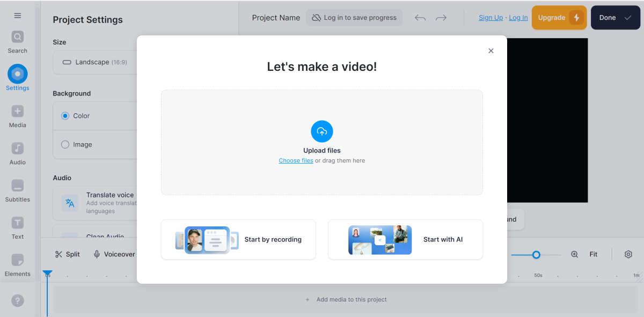The width and height of the screenshot is (644, 317).
Task: Open timeline settings gear
Action: [628, 254]
